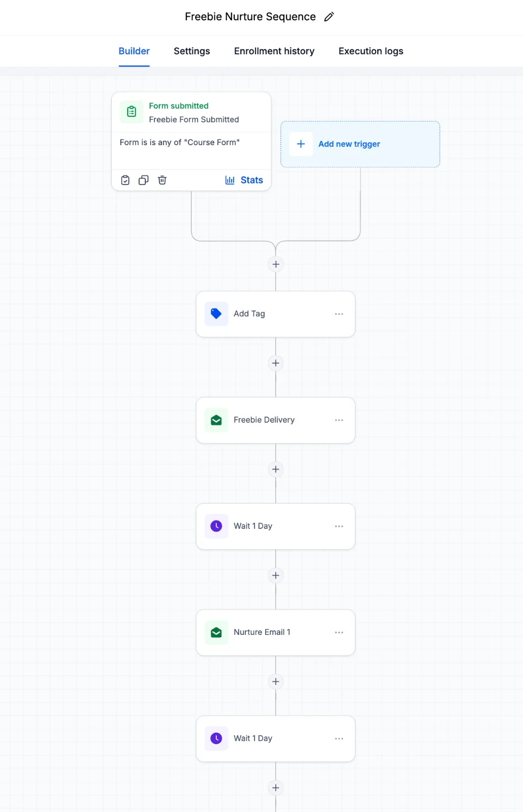Select the Freebie Nurture Sequence title
Image resolution: width=523 pixels, height=812 pixels.
250,17
